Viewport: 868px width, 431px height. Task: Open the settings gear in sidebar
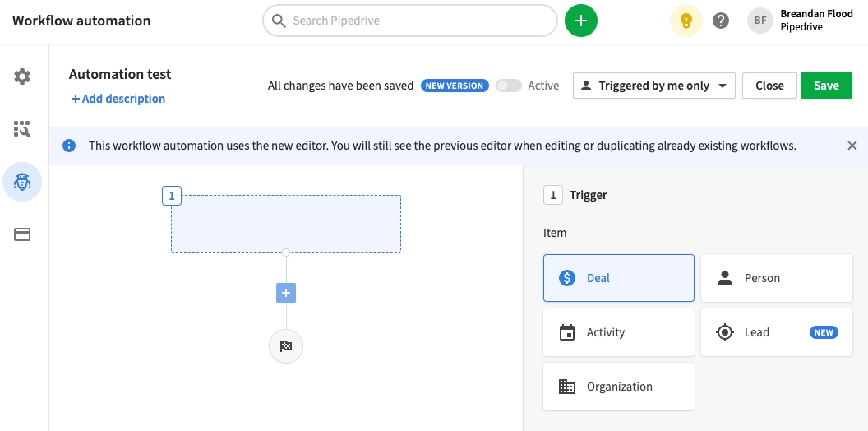pyautogui.click(x=22, y=76)
